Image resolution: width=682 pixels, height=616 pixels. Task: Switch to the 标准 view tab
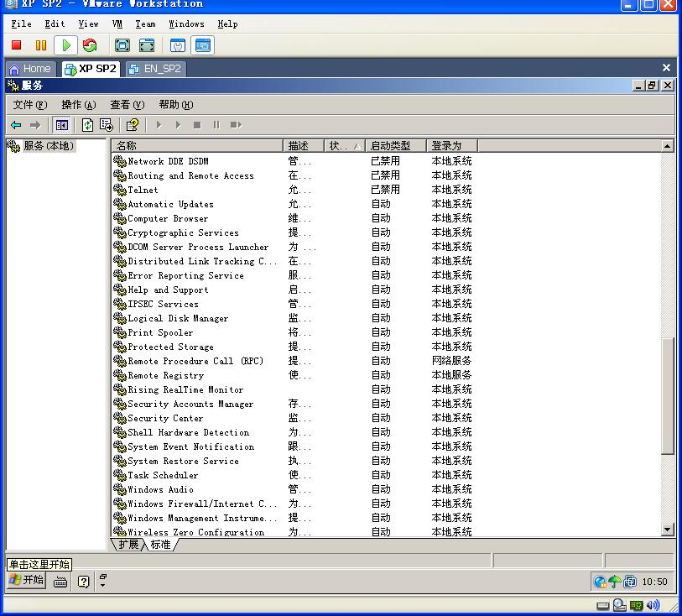(x=160, y=545)
